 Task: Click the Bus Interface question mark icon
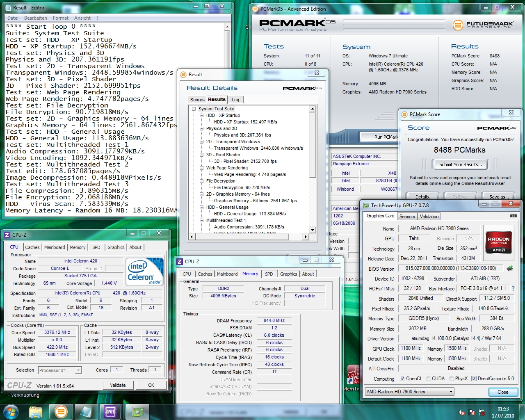coord(513,288)
